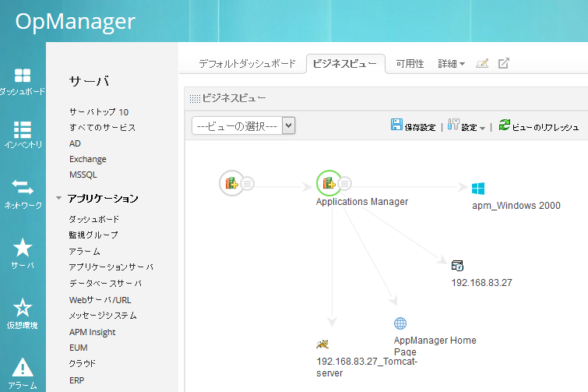Click the OpManager logo
Viewport: 588px width, 392px height.
[x=75, y=21]
